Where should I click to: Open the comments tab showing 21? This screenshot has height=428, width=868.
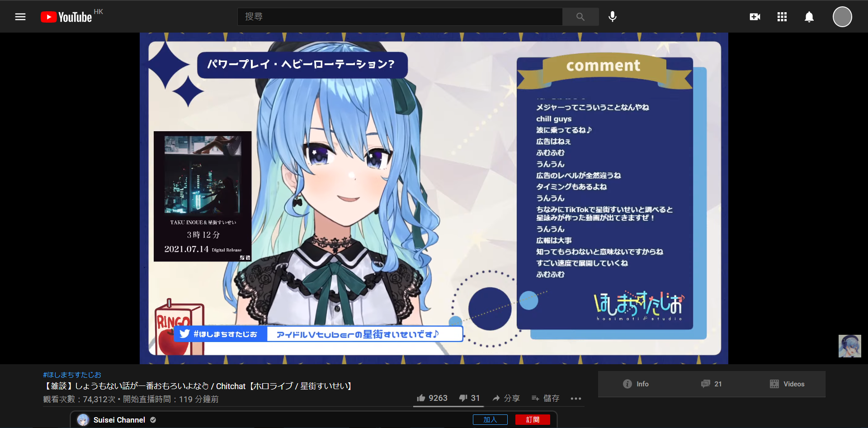click(712, 384)
